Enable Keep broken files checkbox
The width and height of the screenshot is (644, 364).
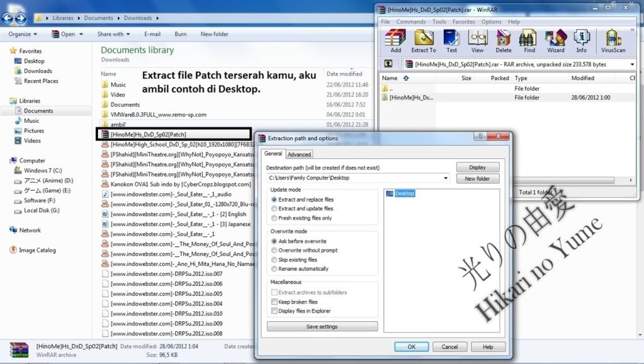[274, 302]
